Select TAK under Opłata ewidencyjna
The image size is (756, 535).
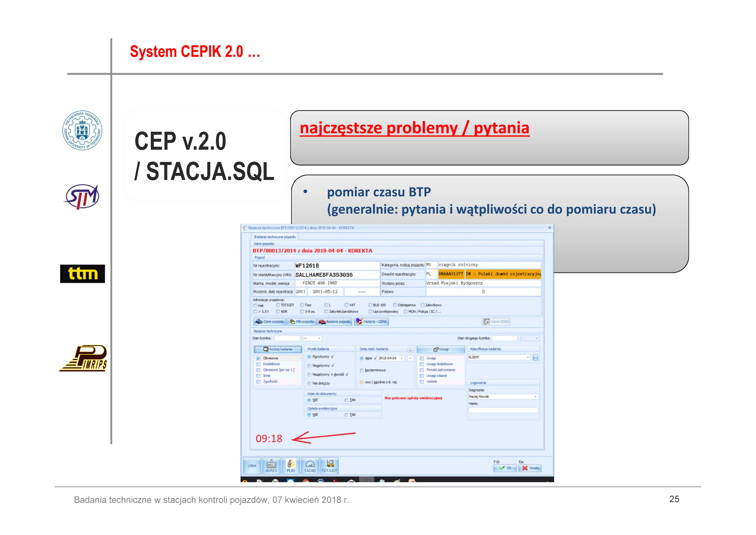[x=346, y=415]
